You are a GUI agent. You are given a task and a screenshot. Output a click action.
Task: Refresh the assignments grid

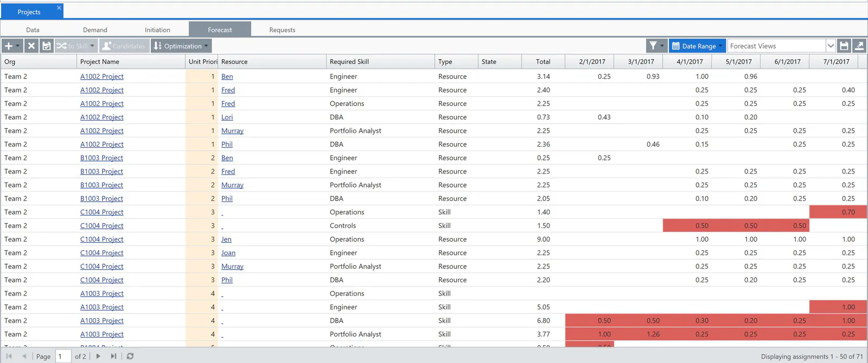[130, 356]
